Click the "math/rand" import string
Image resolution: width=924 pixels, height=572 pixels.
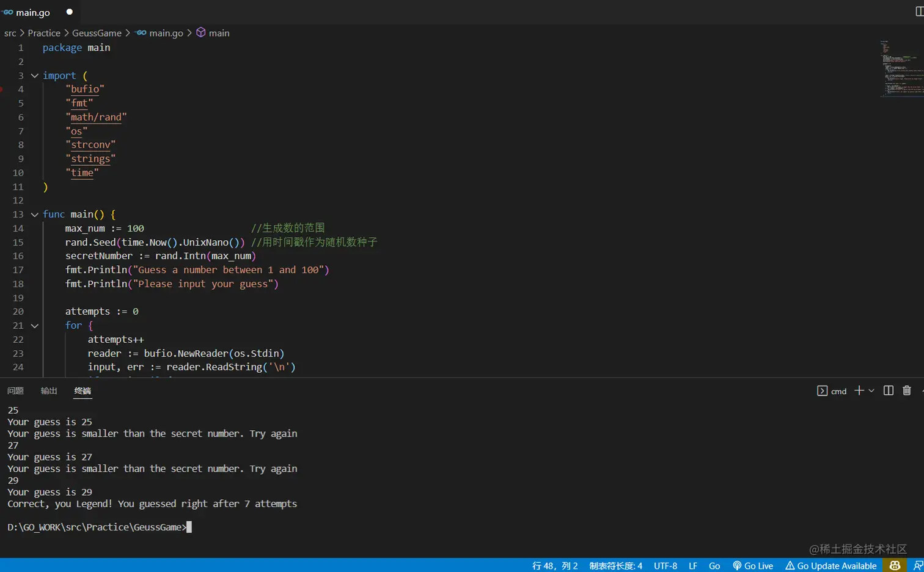[96, 117]
